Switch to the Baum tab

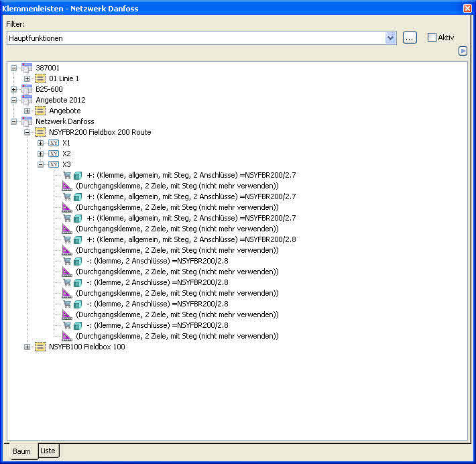point(22,451)
